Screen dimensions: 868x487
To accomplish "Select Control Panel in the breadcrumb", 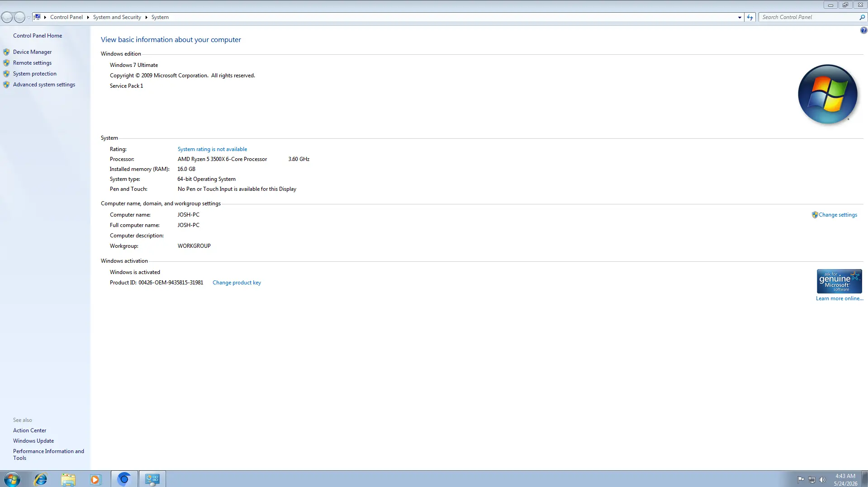I will click(66, 17).
